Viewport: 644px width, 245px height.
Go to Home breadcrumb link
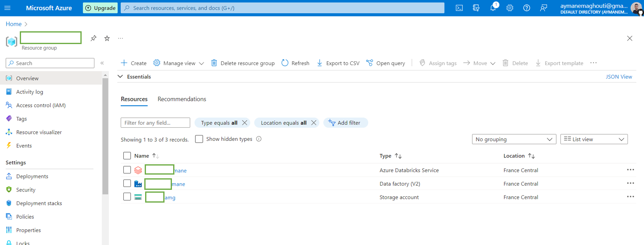coord(14,24)
